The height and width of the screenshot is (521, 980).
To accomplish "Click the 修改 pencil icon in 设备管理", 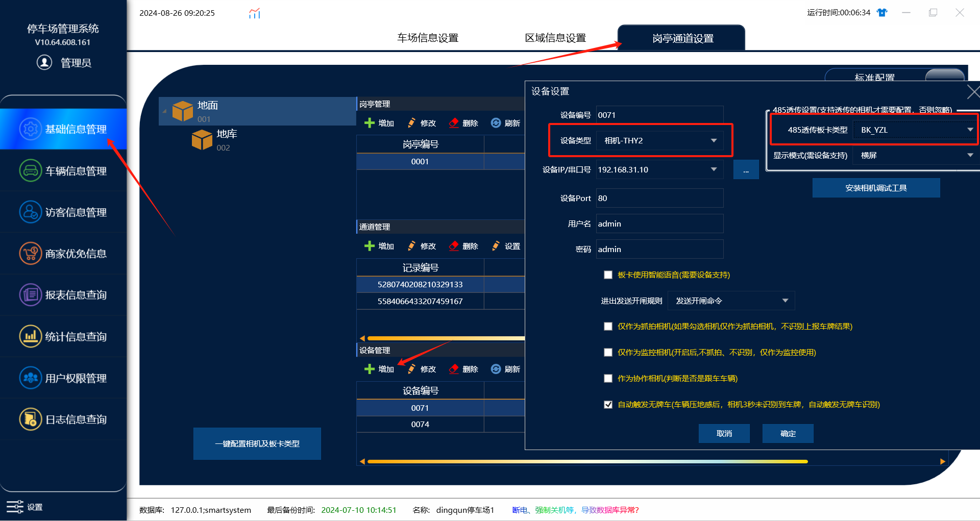I will click(411, 369).
